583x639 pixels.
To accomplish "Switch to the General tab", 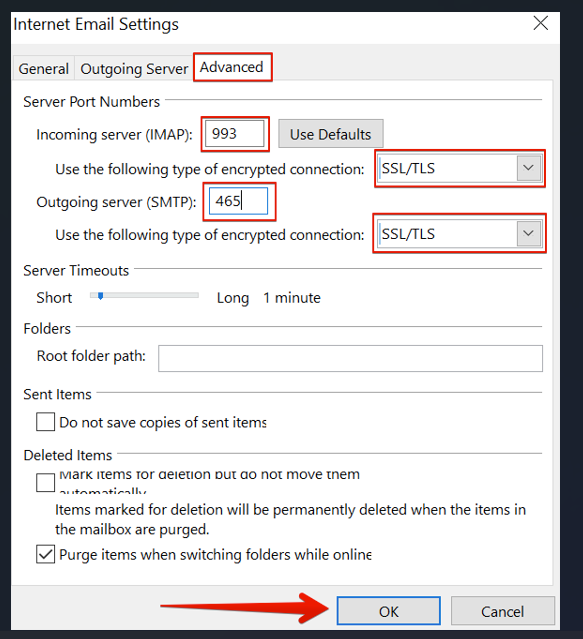I will coord(44,68).
